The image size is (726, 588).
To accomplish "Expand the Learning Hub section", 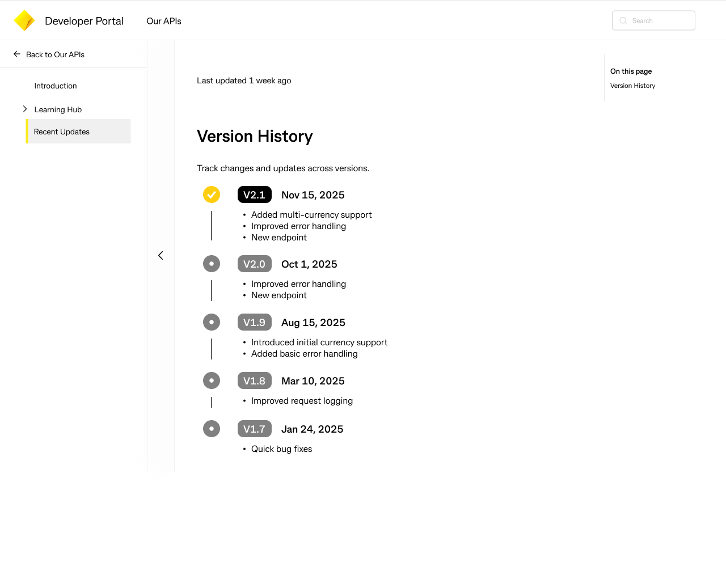I will (x=25, y=109).
